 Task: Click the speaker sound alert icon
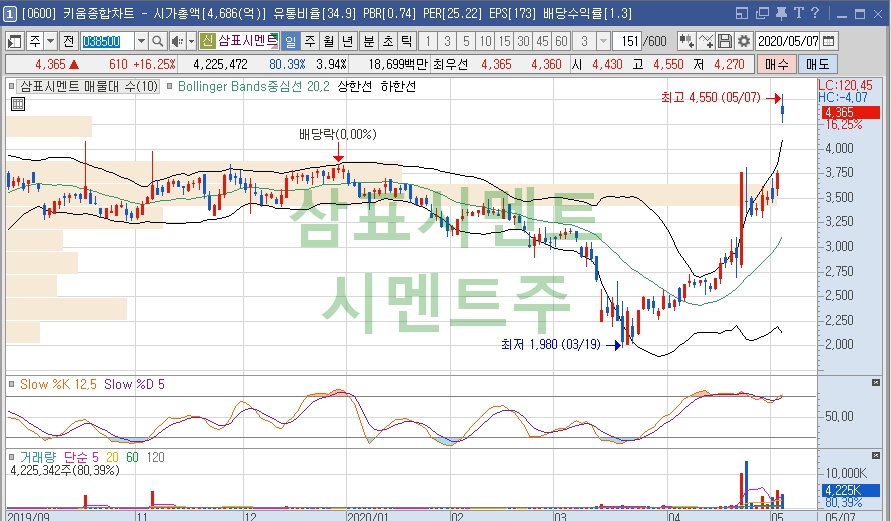coord(177,41)
